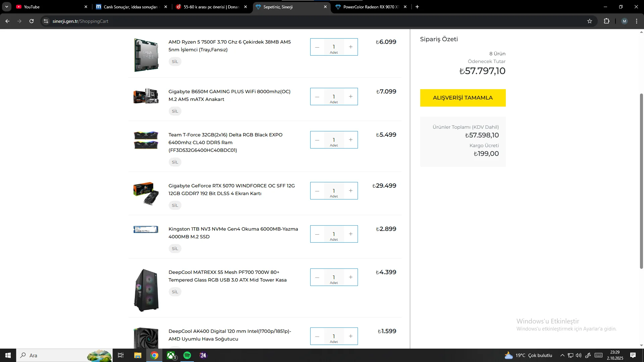Open a new browser tab
The image size is (644, 362).
(x=417, y=7)
